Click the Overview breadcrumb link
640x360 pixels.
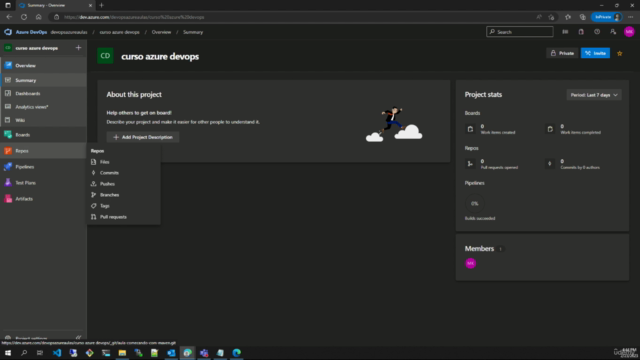(x=161, y=32)
